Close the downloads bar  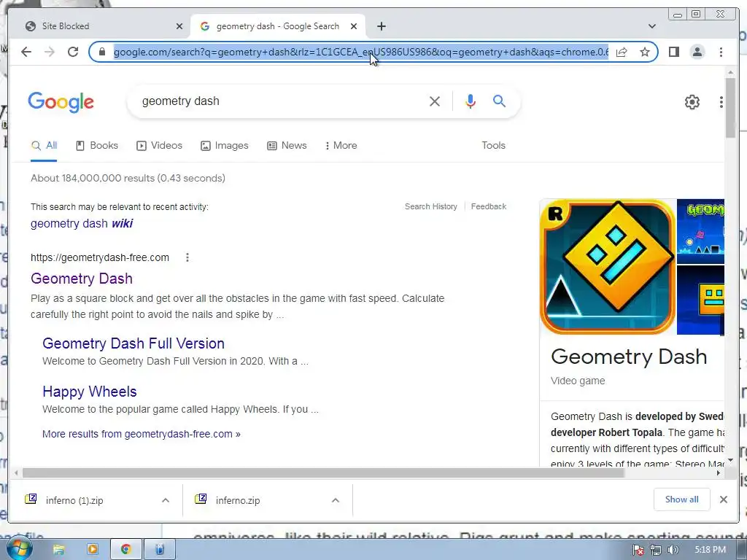click(723, 499)
